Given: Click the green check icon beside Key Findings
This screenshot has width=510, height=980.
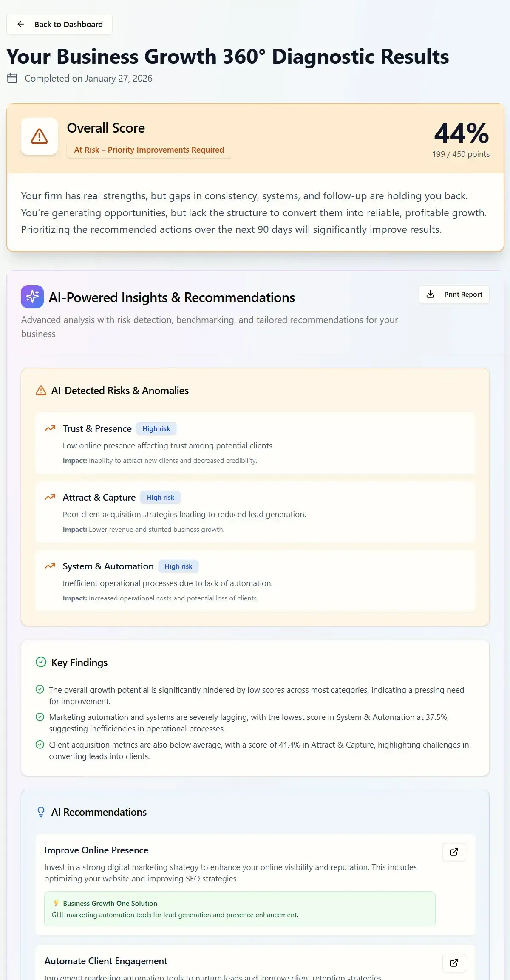Looking at the screenshot, I should pos(40,662).
